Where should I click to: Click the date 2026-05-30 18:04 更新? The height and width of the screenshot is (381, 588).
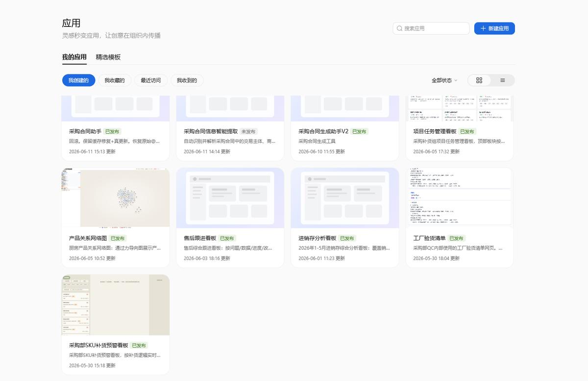click(x=436, y=259)
